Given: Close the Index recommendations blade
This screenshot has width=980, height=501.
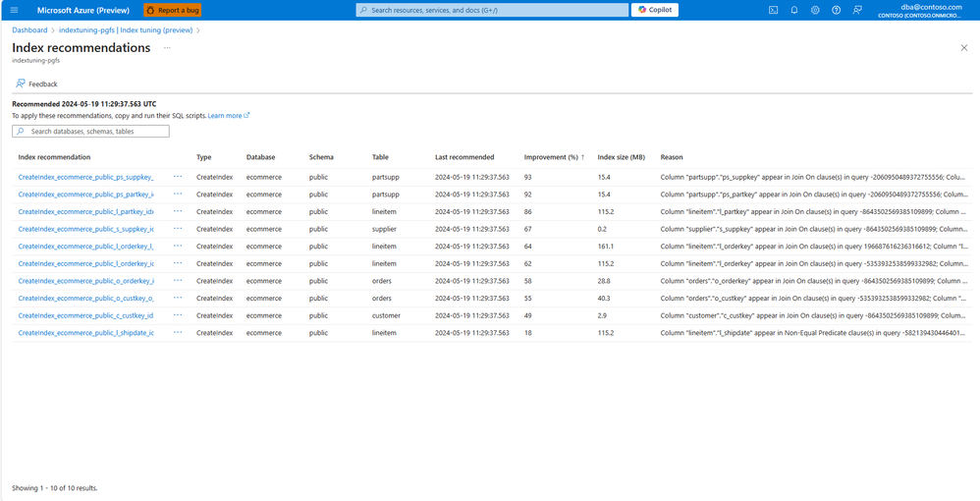Looking at the screenshot, I should (963, 48).
